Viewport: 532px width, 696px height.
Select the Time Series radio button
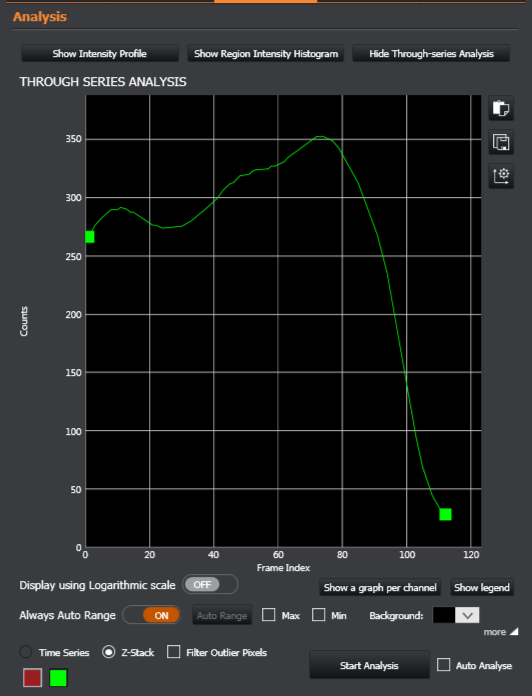pos(26,652)
